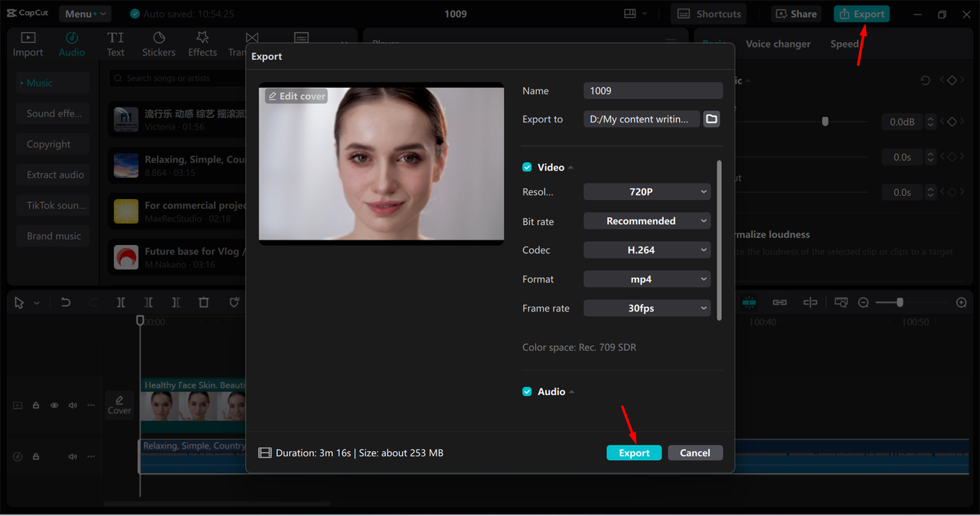The width and height of the screenshot is (980, 516).
Task: Open the Frame rate 30fps dropdown
Action: [x=647, y=308]
